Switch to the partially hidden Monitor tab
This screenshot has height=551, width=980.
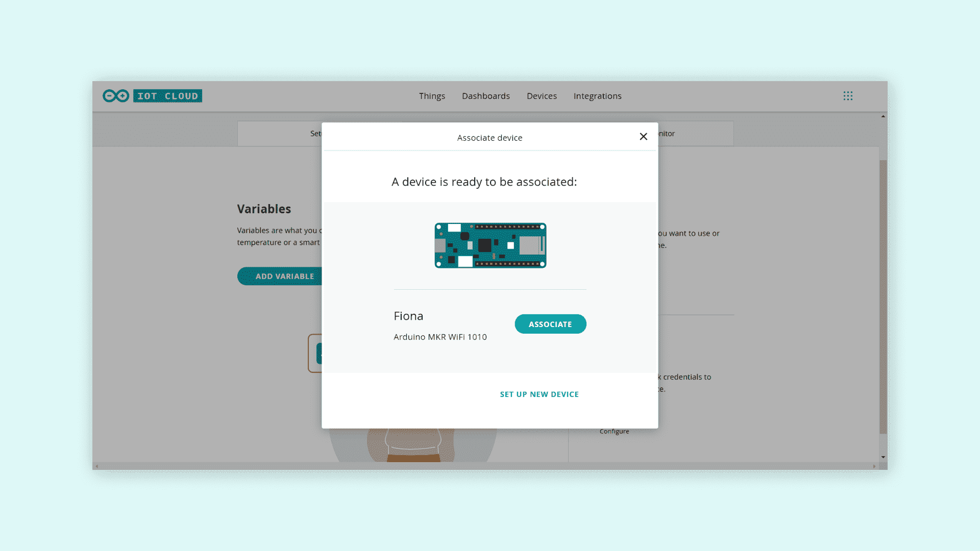click(x=694, y=134)
